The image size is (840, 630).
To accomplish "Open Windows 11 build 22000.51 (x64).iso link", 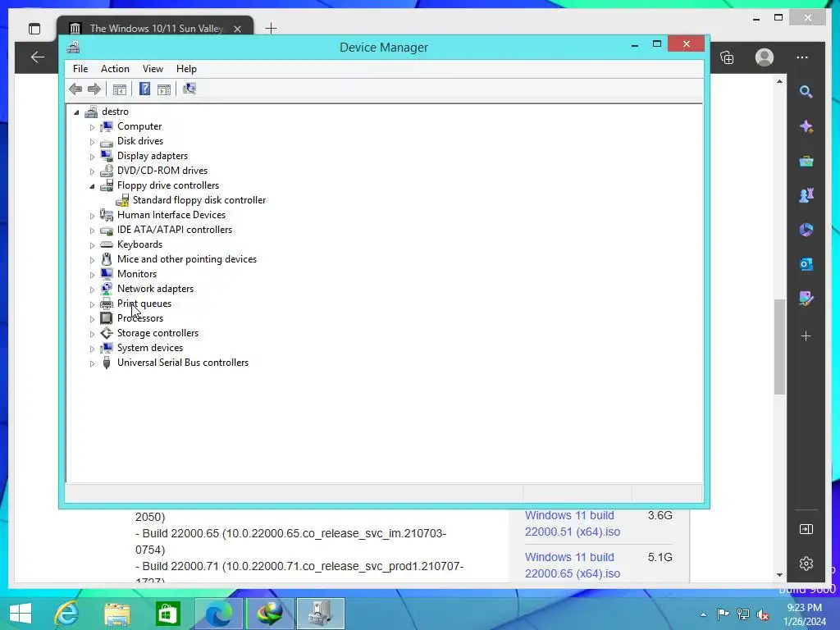I will [x=573, y=523].
